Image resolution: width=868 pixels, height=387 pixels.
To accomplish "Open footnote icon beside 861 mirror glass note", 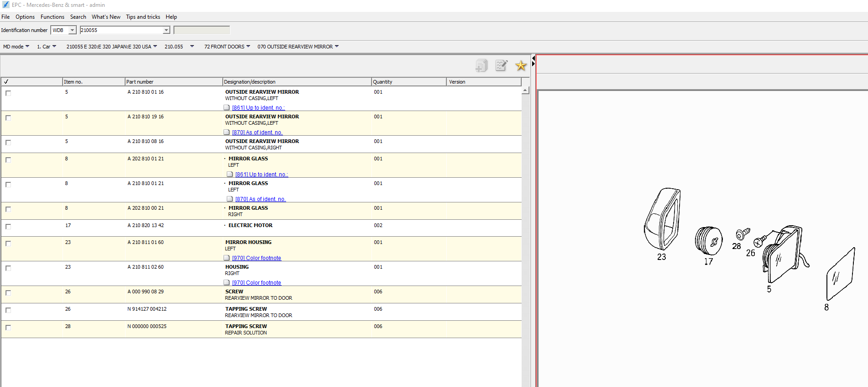I will pos(230,174).
